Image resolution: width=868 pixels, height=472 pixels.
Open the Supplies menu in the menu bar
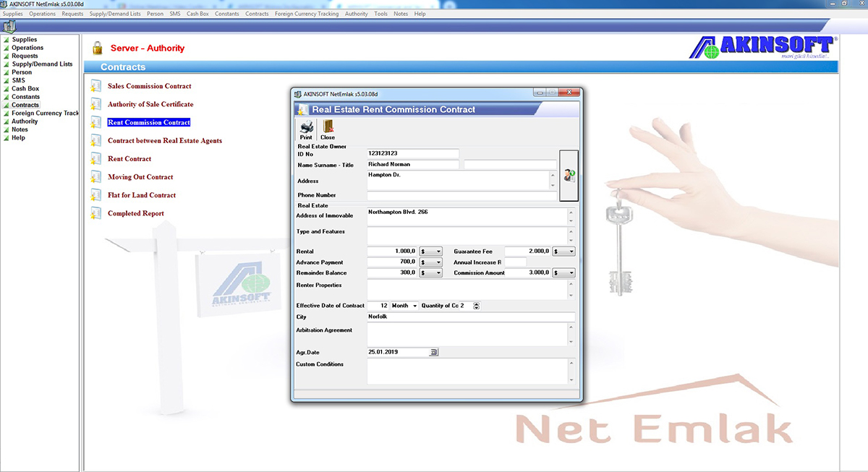coord(13,14)
